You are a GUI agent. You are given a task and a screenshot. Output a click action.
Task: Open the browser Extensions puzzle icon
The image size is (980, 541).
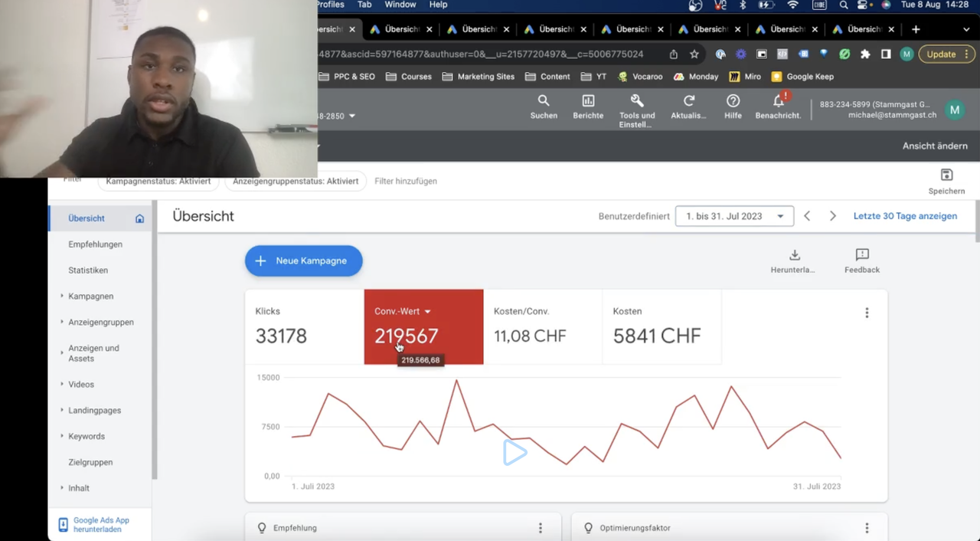point(865,54)
